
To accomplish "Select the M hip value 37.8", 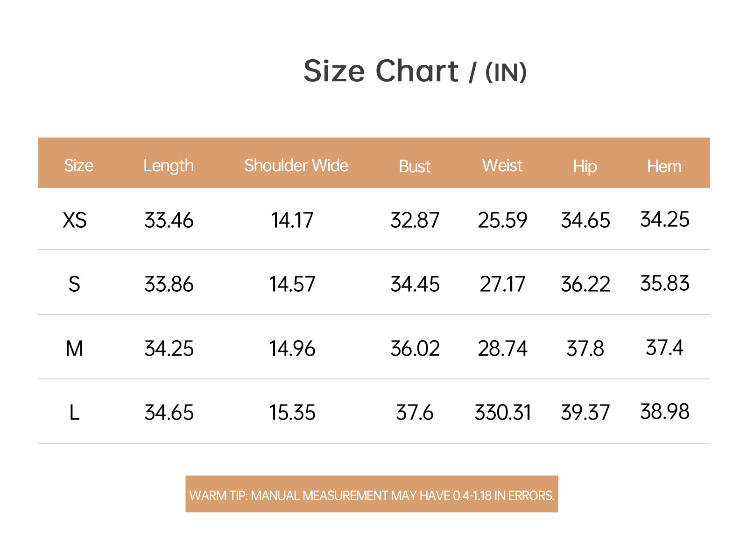I will click(585, 349).
